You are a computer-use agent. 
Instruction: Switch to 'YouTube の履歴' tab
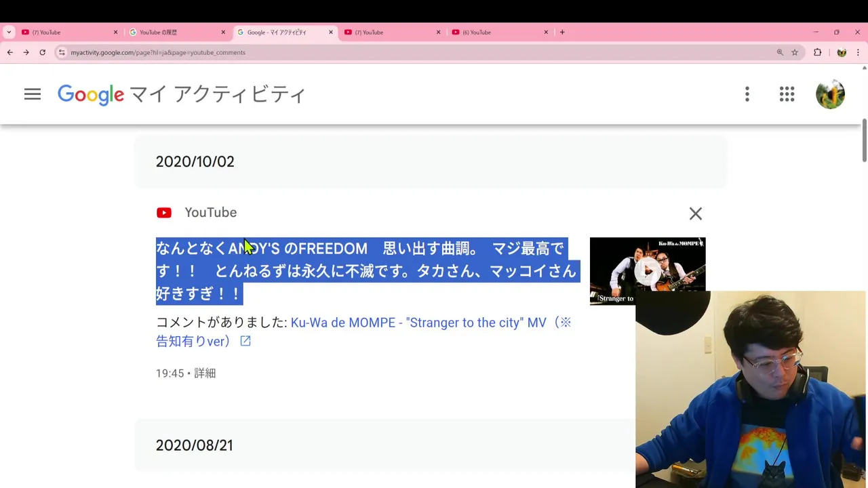(177, 32)
